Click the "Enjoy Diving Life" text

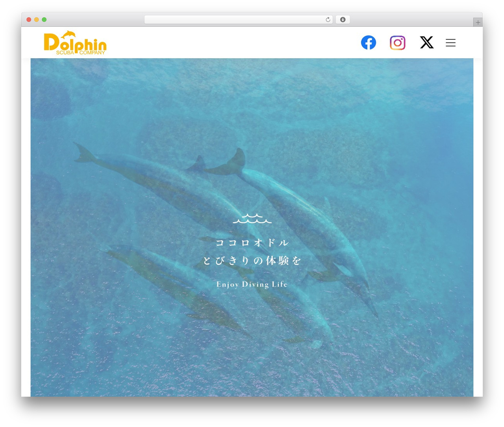252,284
